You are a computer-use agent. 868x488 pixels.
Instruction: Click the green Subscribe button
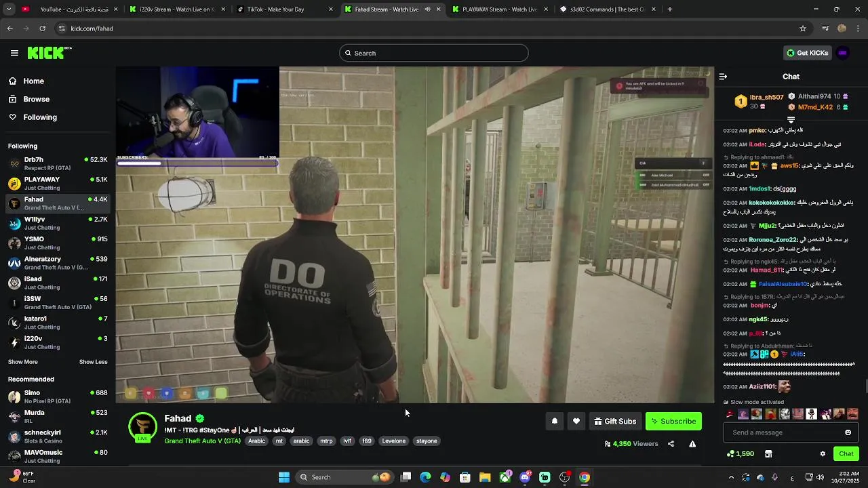pyautogui.click(x=673, y=422)
